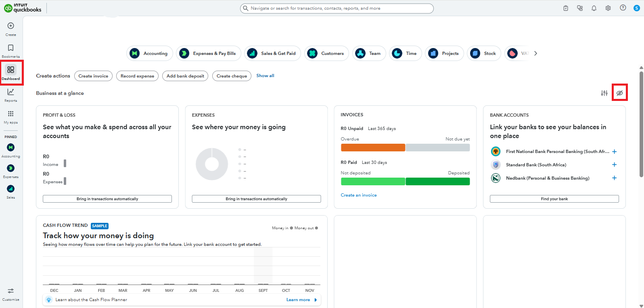The width and height of the screenshot is (644, 308).
Task: Click Bring in transactions automatically under Expenses
Action: (x=256, y=199)
